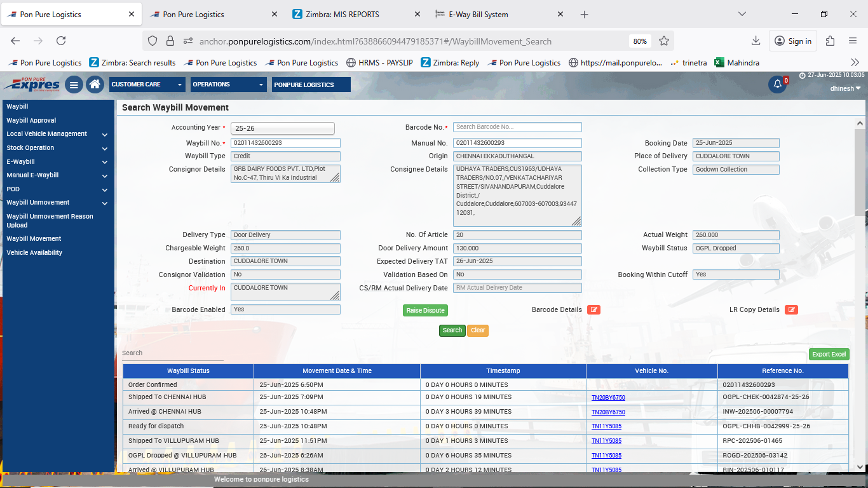Viewport: 868px width, 488px height.
Task: Select Accounting Year 25-26 combo box
Action: click(282, 128)
